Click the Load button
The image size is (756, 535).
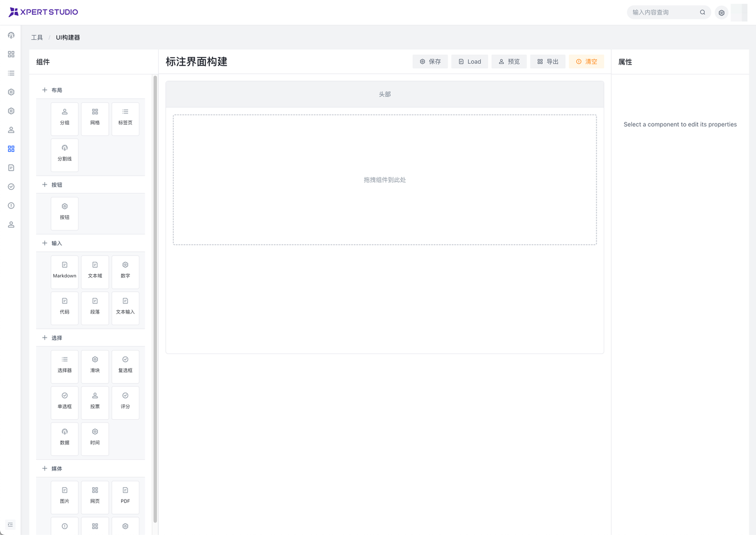tap(470, 61)
